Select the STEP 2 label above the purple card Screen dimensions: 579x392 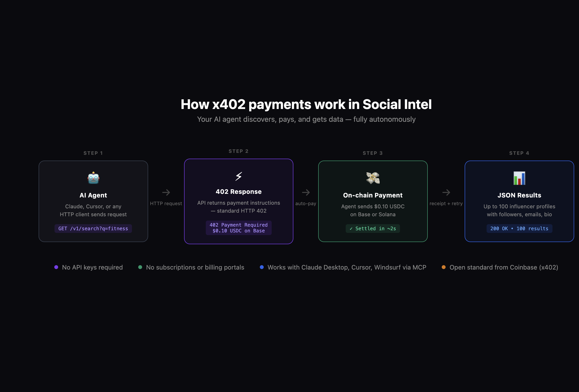pyautogui.click(x=238, y=151)
